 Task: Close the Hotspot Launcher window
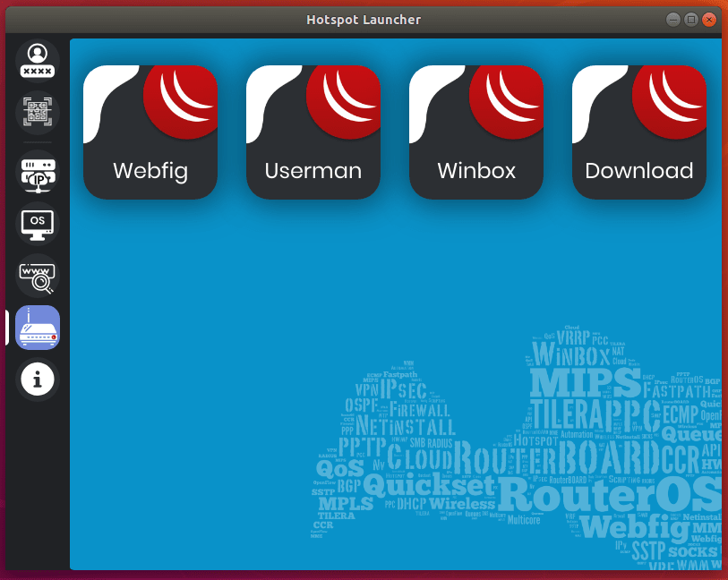click(709, 20)
